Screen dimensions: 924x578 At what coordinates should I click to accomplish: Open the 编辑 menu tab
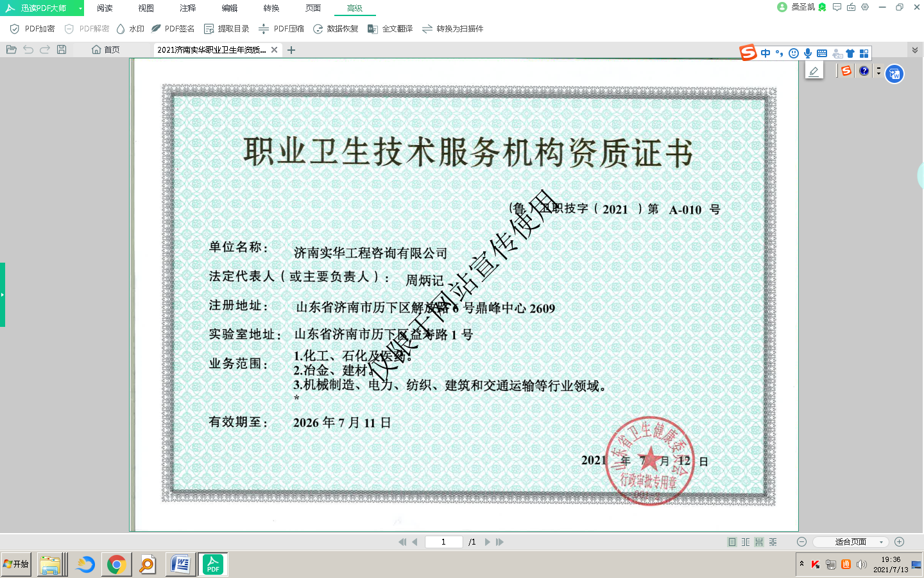tap(230, 8)
